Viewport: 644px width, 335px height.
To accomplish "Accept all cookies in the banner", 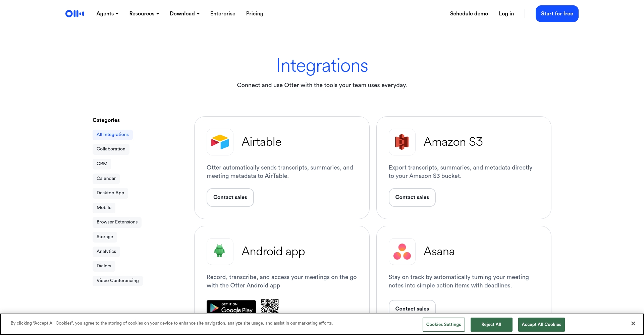I will click(541, 325).
